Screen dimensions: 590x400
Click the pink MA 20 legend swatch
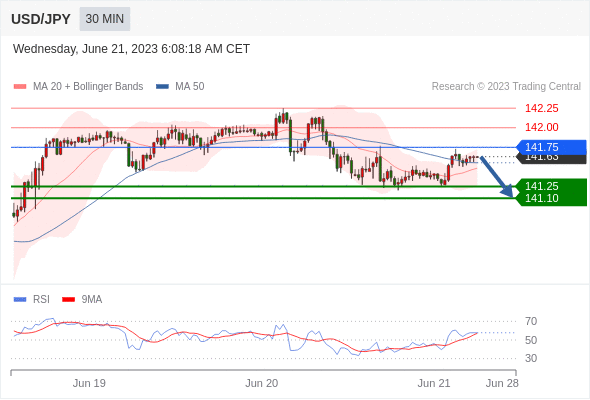pyautogui.click(x=20, y=87)
